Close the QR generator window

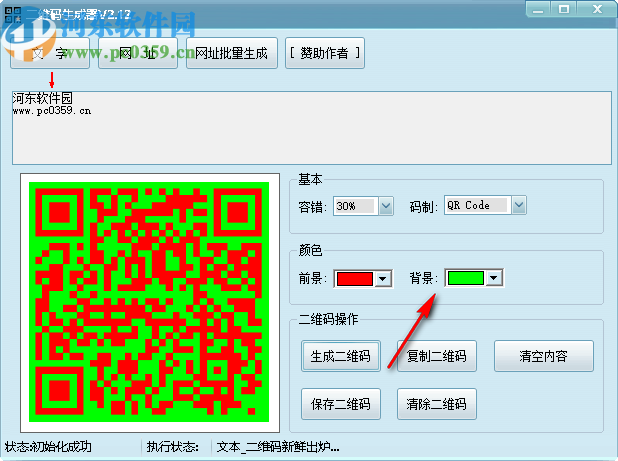tap(598, 9)
